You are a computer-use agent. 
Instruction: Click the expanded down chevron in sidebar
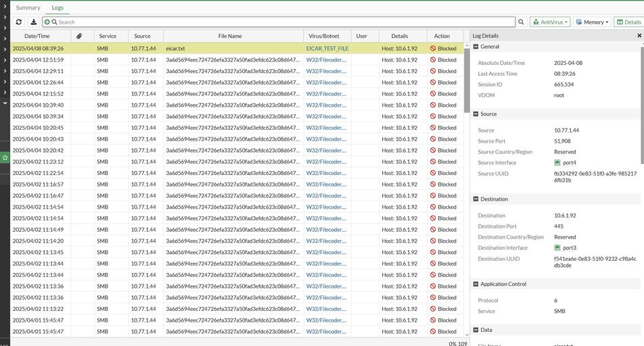5,103
